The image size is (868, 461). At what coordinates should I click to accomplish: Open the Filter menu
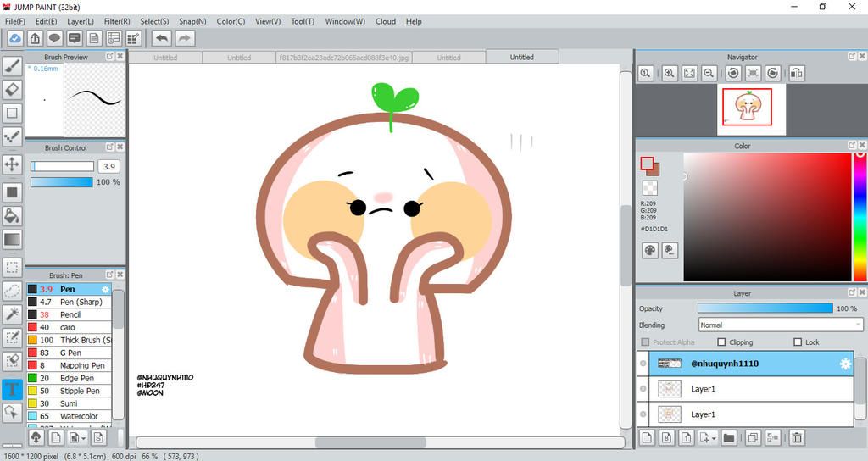coord(117,21)
